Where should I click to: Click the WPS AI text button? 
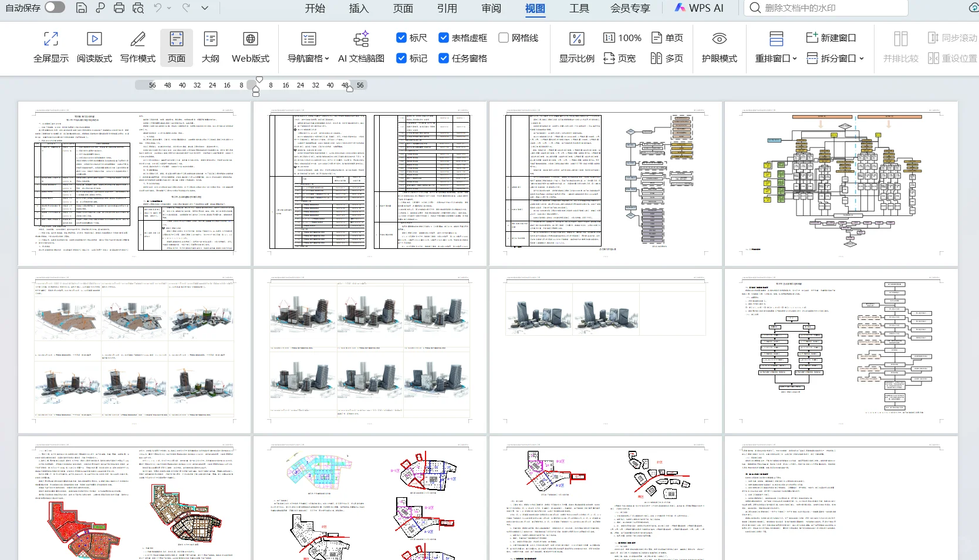(706, 8)
